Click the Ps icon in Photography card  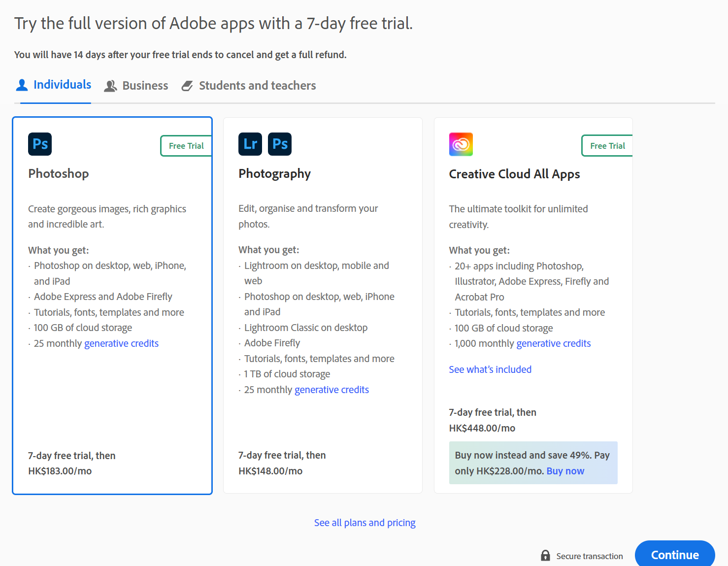pyautogui.click(x=280, y=144)
